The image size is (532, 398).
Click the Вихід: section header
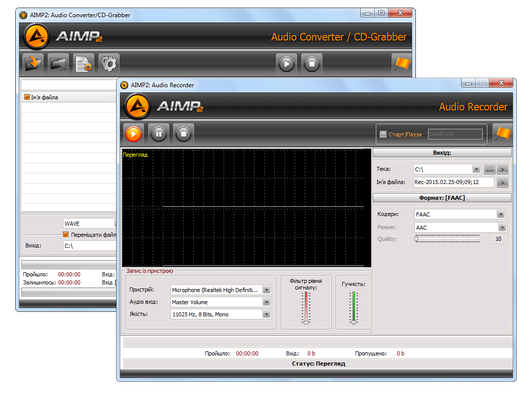click(x=442, y=153)
